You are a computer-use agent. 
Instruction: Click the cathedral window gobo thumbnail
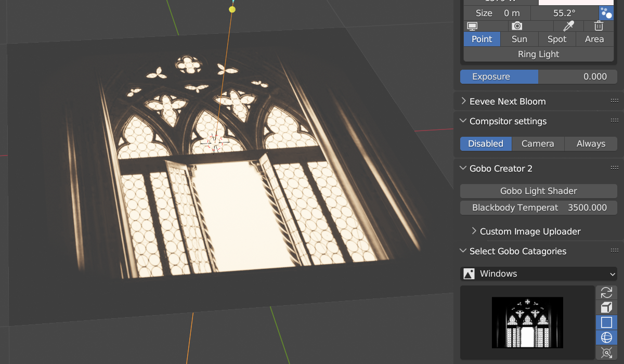(x=527, y=322)
